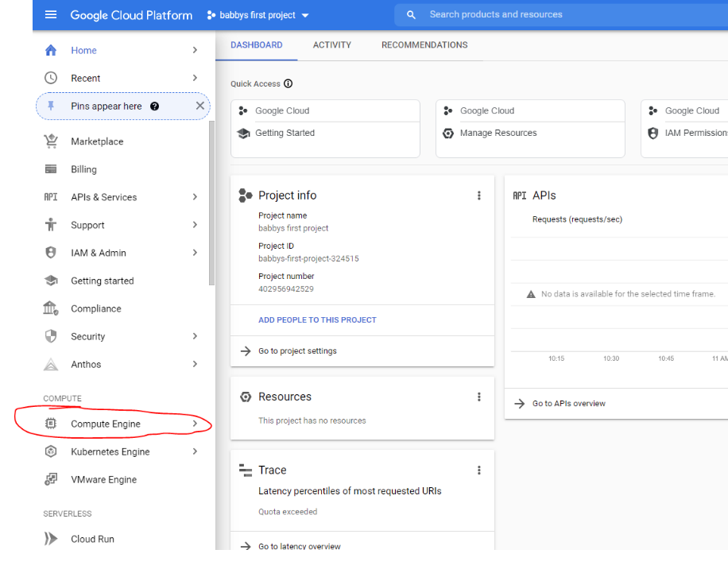Click the Compliance building icon
This screenshot has height=573, width=728.
[x=51, y=308]
